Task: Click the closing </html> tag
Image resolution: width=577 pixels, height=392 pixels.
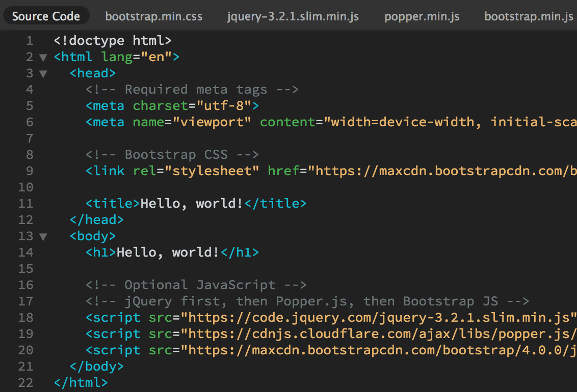Action: [x=81, y=382]
